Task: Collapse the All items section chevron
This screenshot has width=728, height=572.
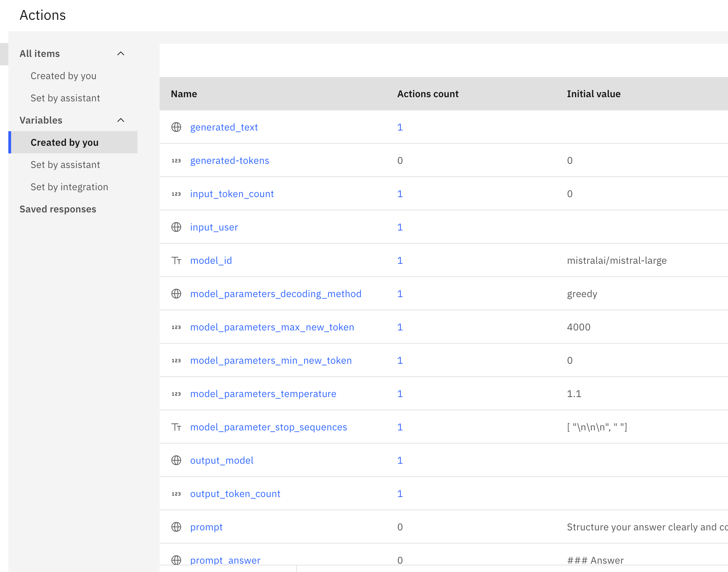Action: pyautogui.click(x=121, y=53)
